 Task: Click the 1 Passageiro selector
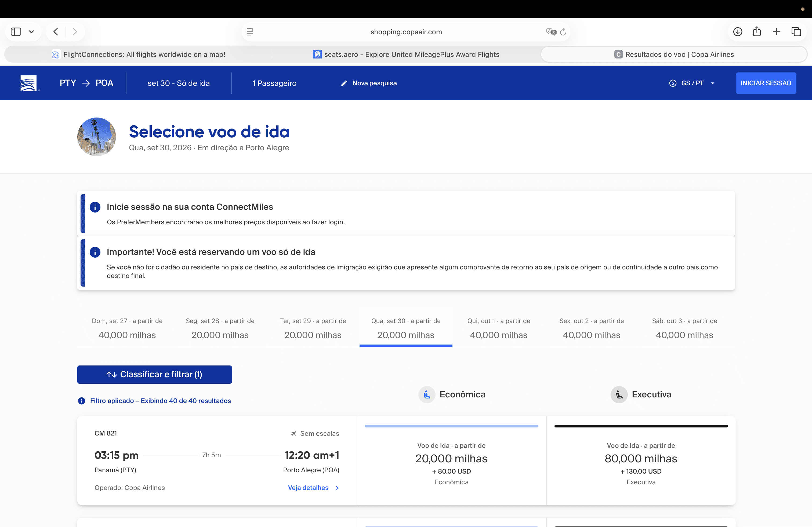[x=274, y=83]
